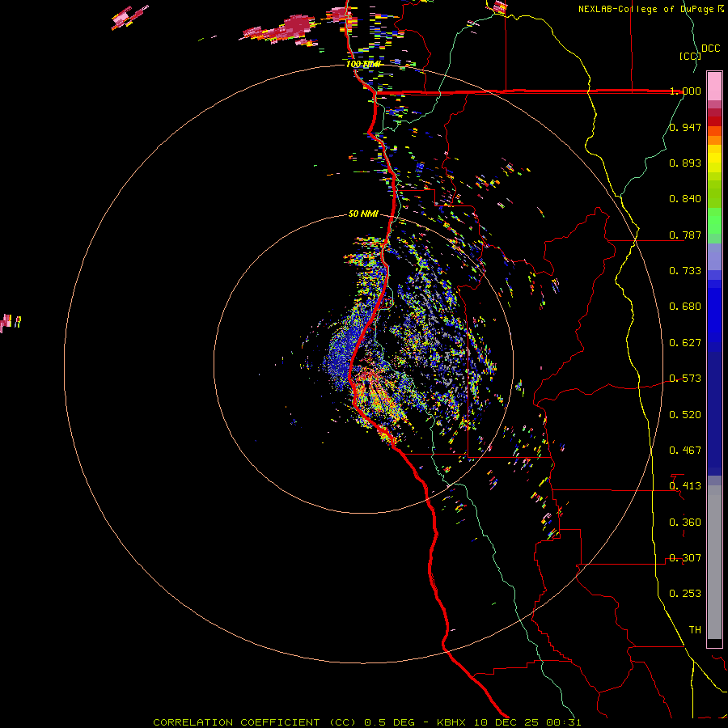Click the TH label on the legend
728x728 pixels.
point(695,630)
